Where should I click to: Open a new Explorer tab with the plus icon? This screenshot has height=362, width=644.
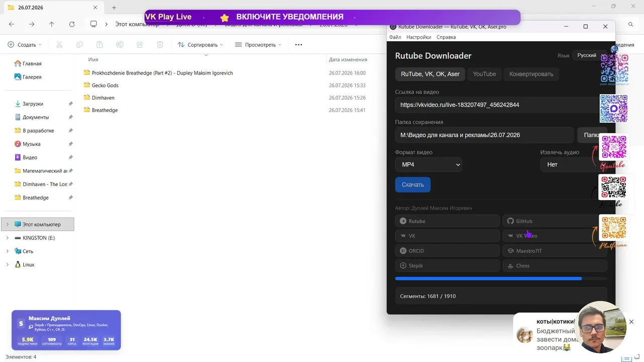pyautogui.click(x=114, y=8)
